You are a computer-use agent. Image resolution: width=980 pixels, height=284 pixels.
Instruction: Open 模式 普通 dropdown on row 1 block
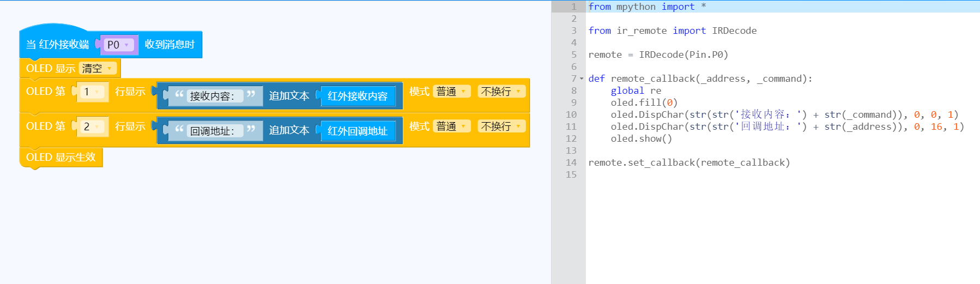(452, 92)
